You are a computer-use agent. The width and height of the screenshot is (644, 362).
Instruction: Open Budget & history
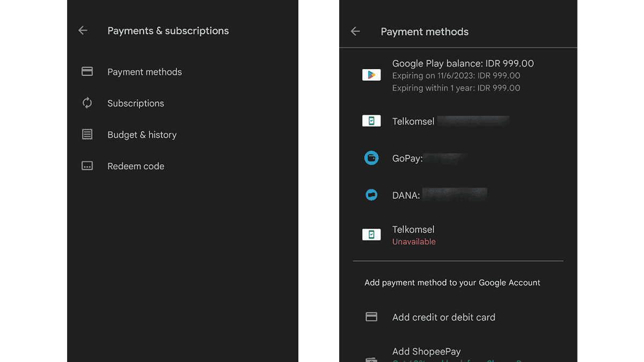(x=142, y=135)
